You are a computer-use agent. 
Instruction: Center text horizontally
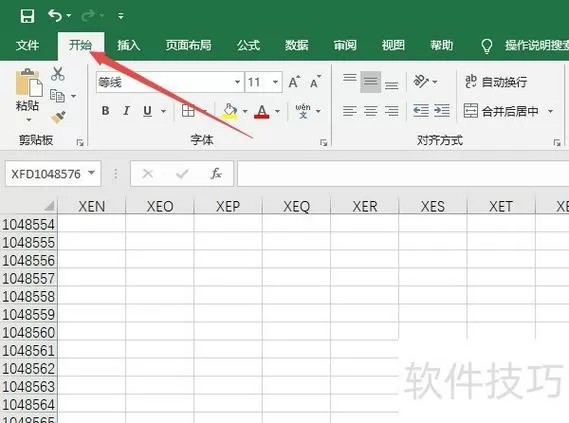371,111
